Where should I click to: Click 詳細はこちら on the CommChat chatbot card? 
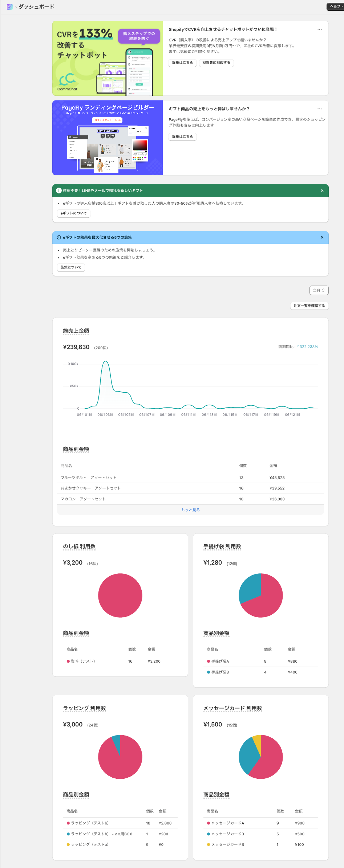pos(182,63)
